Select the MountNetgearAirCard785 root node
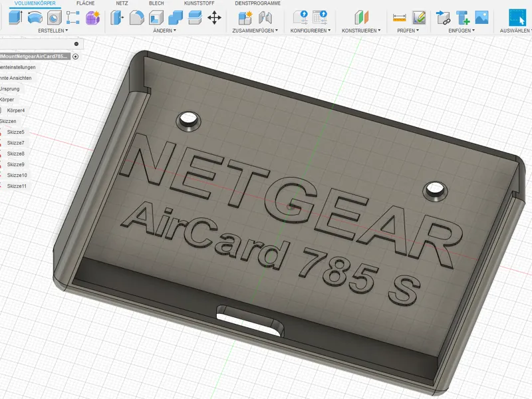Viewport: 532px width, 399px height. pos(35,57)
